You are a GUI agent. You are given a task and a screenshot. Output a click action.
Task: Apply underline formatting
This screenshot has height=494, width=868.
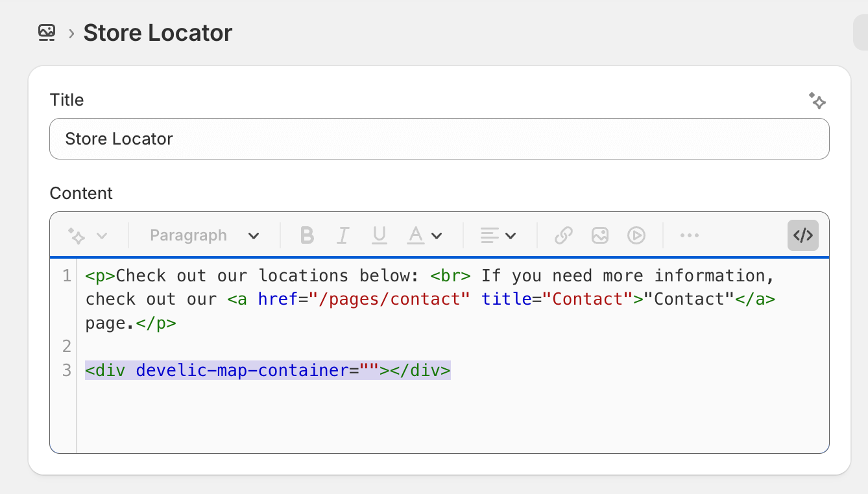coord(379,235)
